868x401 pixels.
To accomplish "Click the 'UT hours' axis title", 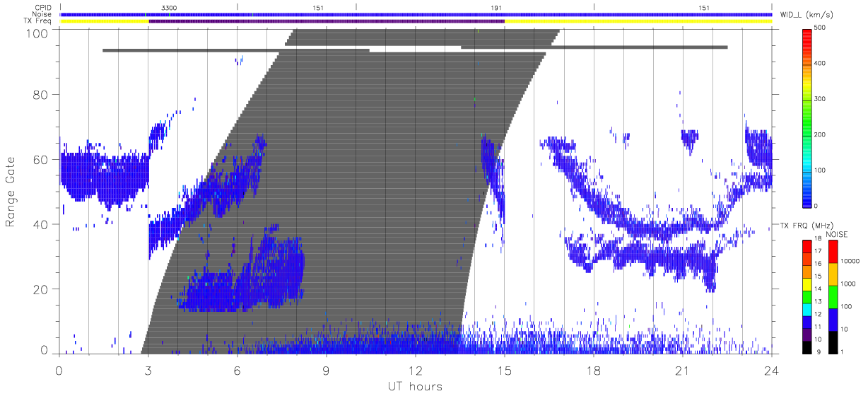I will tap(414, 387).
